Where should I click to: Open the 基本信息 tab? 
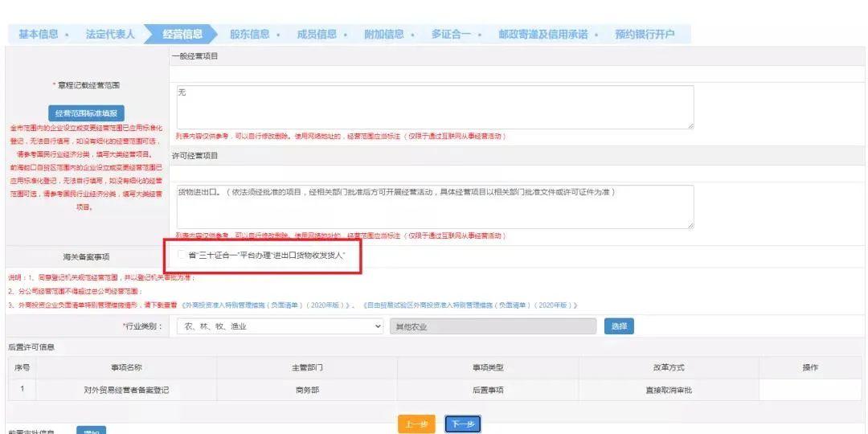click(x=39, y=35)
